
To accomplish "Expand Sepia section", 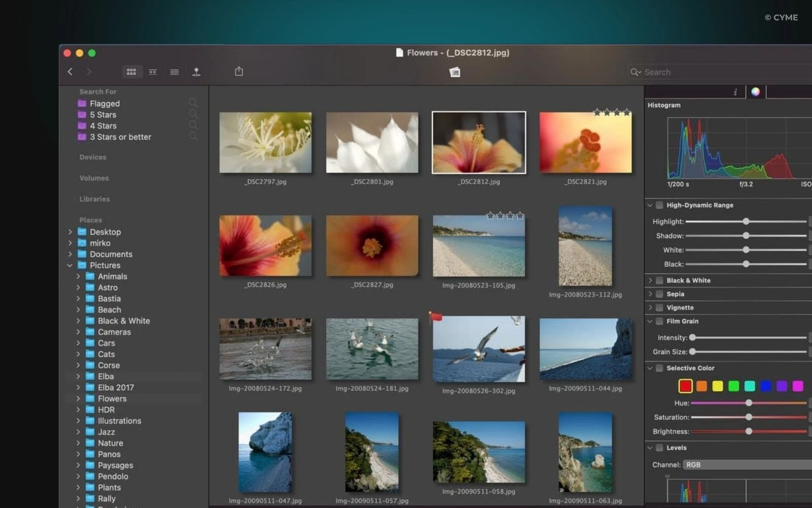I will point(650,294).
